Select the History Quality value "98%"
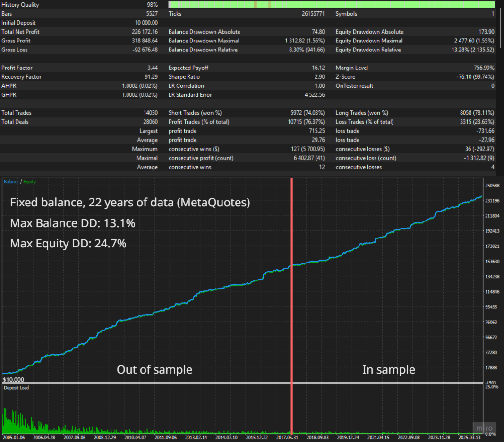504x442 pixels. coord(153,5)
